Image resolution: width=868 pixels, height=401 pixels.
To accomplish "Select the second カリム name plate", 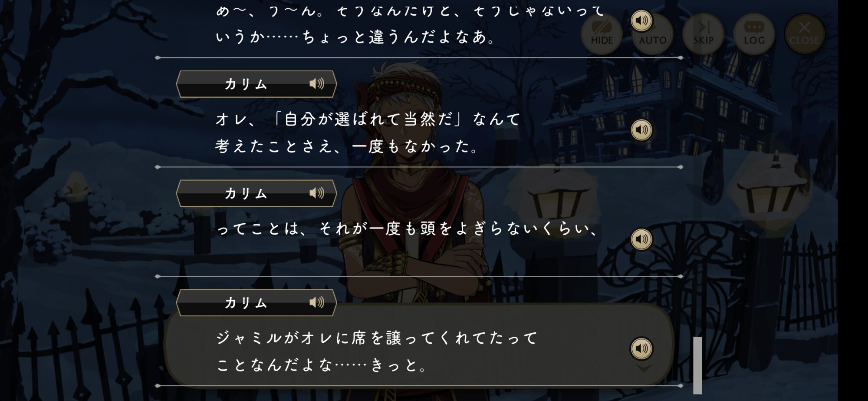I will click(x=256, y=193).
